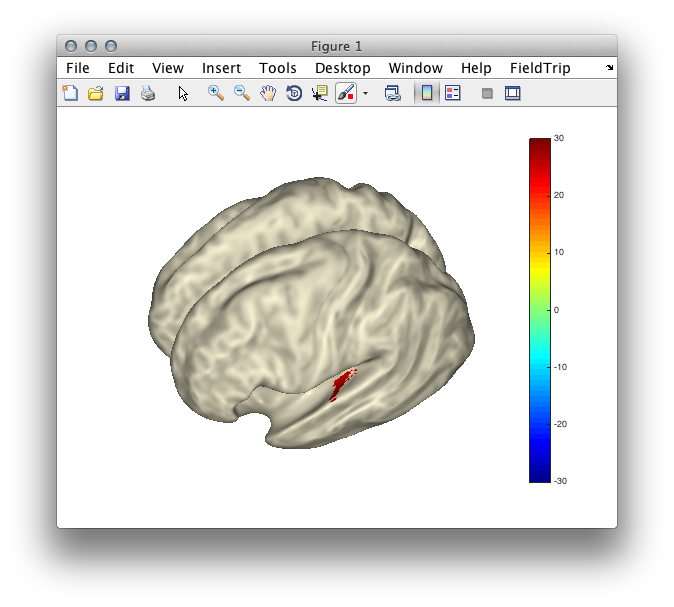This screenshot has height=607, width=674.
Task: Click the Hide Plot Tools icon
Action: [x=487, y=93]
